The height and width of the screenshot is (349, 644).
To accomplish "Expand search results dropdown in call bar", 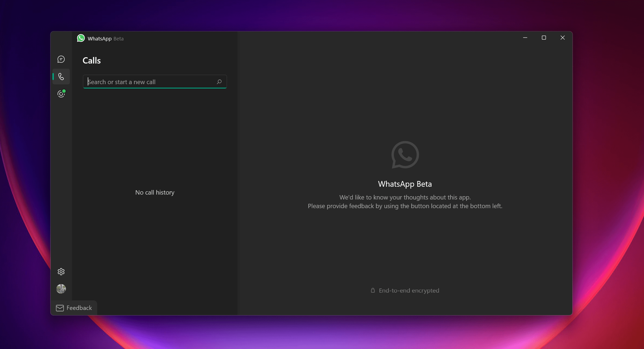I will 219,82.
